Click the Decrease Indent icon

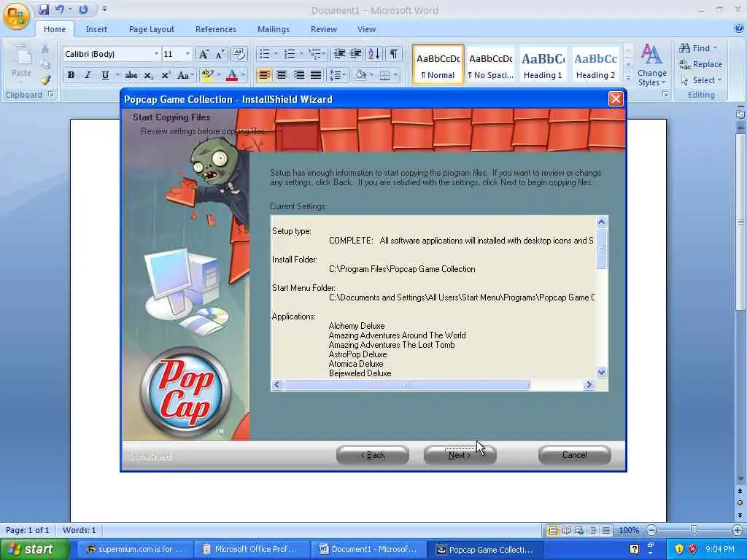click(339, 54)
